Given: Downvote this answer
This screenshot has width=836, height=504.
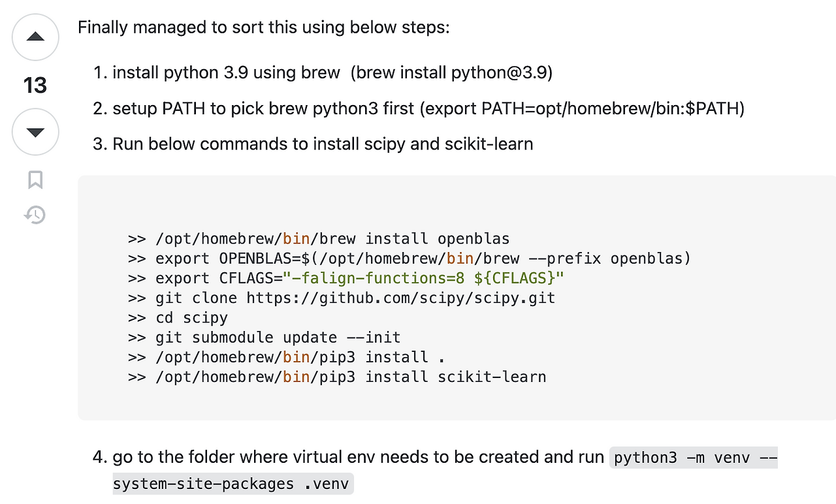Looking at the screenshot, I should pyautogui.click(x=35, y=132).
